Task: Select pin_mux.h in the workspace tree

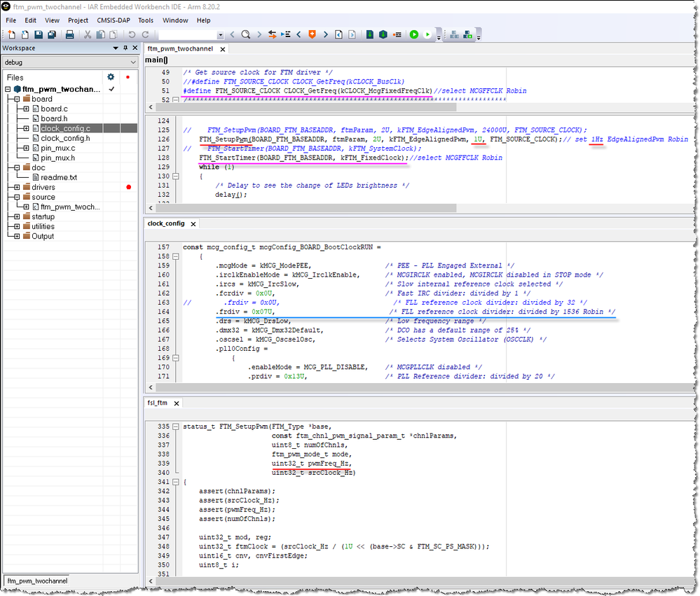Action: [57, 158]
